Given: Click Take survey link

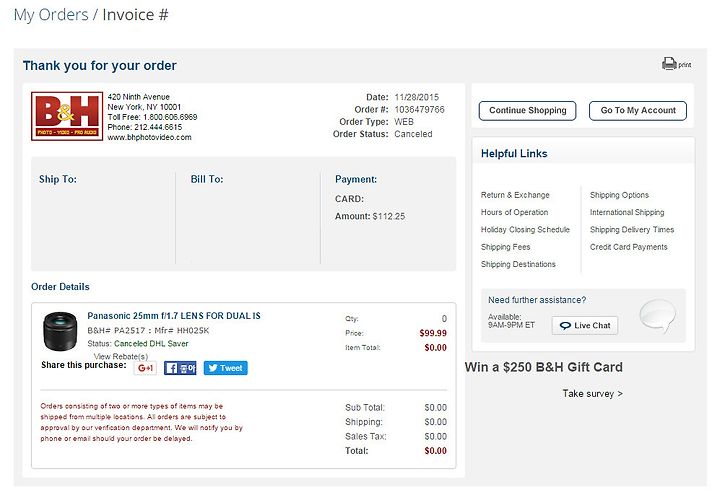Looking at the screenshot, I should pyautogui.click(x=592, y=394).
